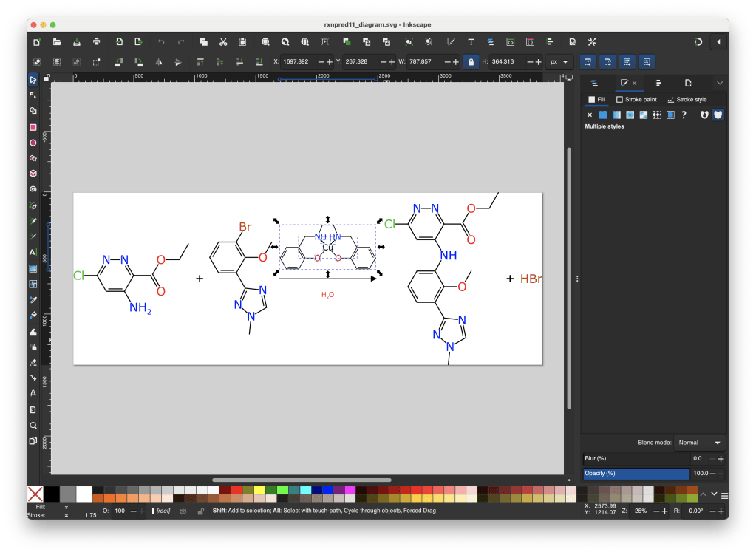Click the Cut scissors icon
The image size is (756, 555).
[222, 41]
